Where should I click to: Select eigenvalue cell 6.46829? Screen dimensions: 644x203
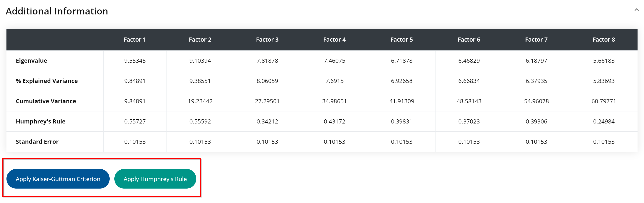469,61
